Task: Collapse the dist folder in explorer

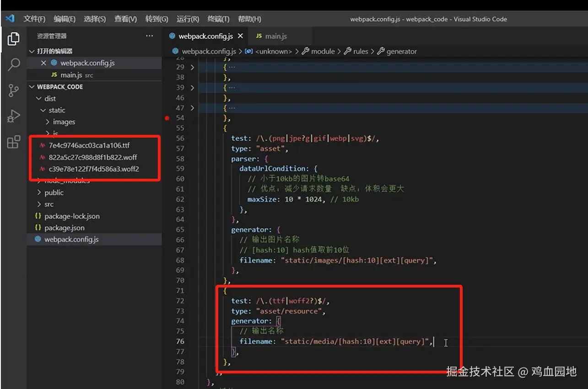Action: [50, 98]
